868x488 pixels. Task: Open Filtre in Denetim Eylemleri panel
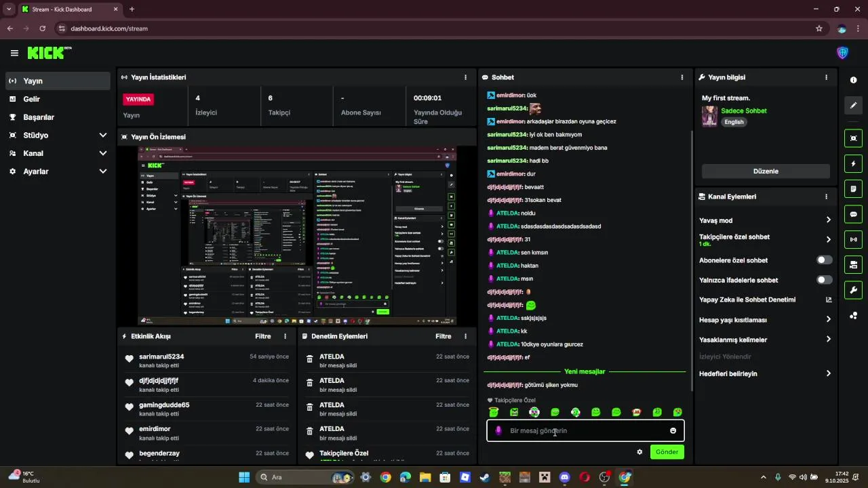coord(443,336)
